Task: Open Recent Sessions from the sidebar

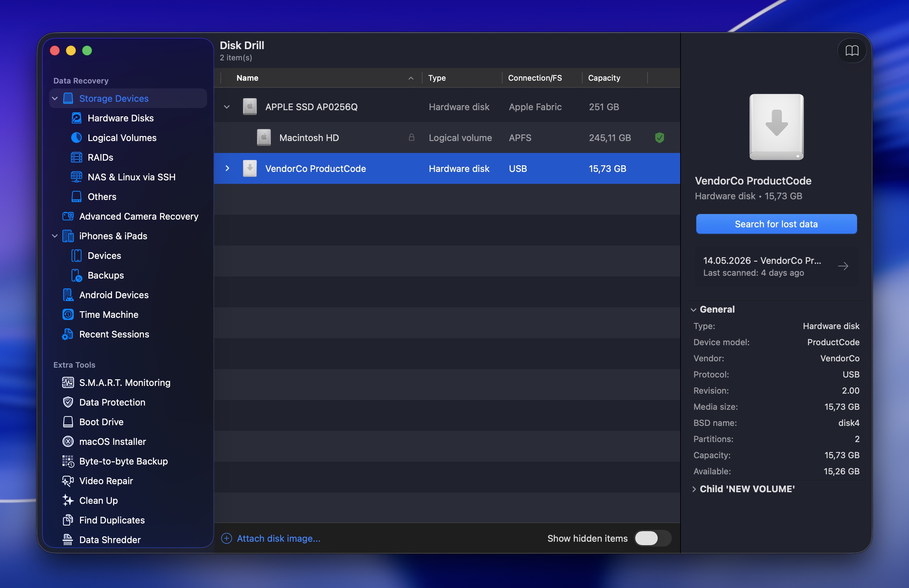Action: [x=128, y=334]
